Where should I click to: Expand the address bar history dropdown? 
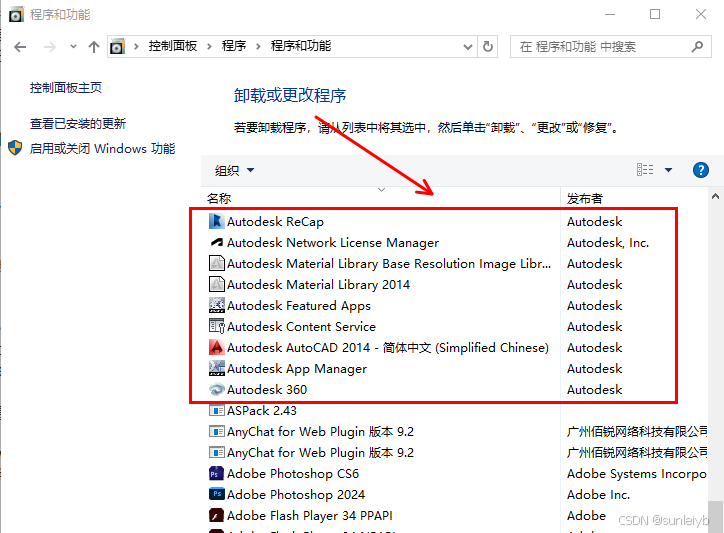tap(468, 47)
